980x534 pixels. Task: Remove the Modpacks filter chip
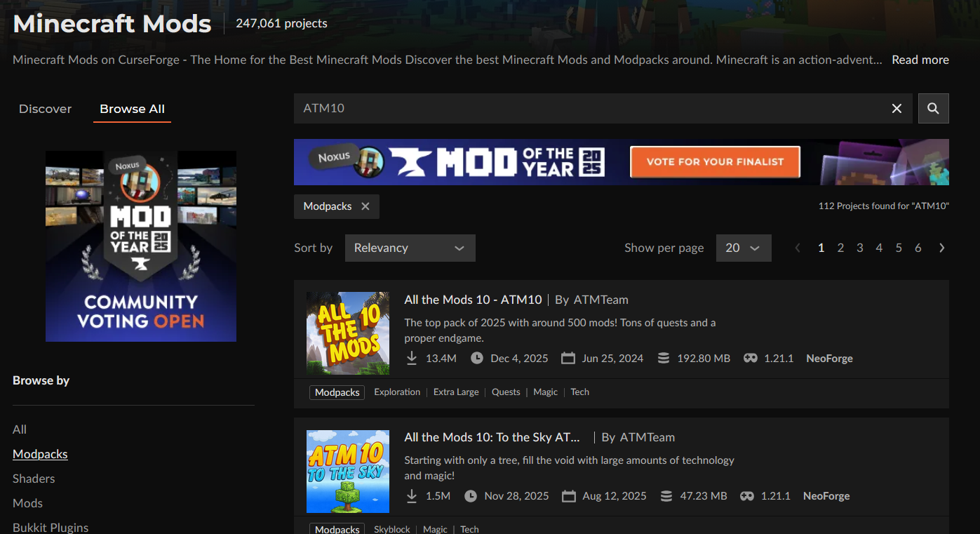point(365,206)
